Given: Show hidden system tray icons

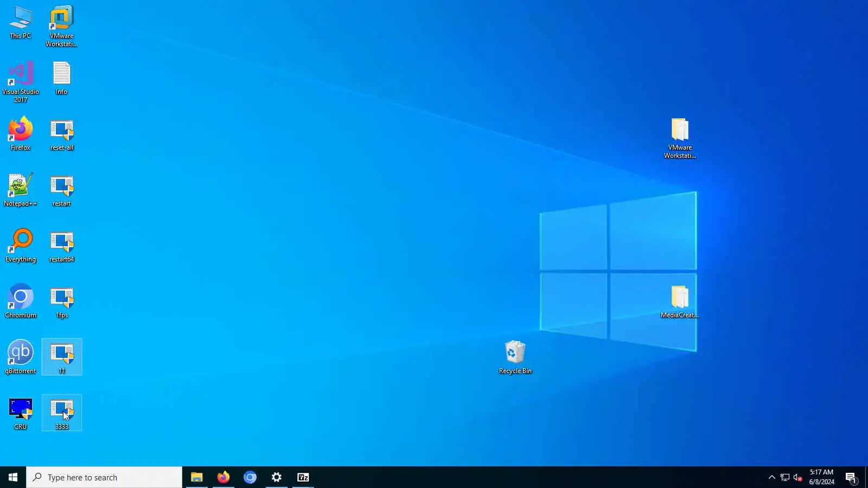Looking at the screenshot, I should [x=771, y=477].
